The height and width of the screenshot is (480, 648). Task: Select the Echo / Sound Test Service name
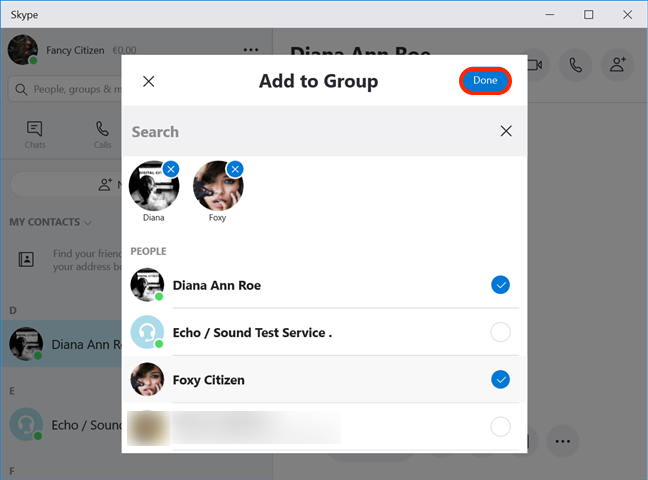[252, 332]
